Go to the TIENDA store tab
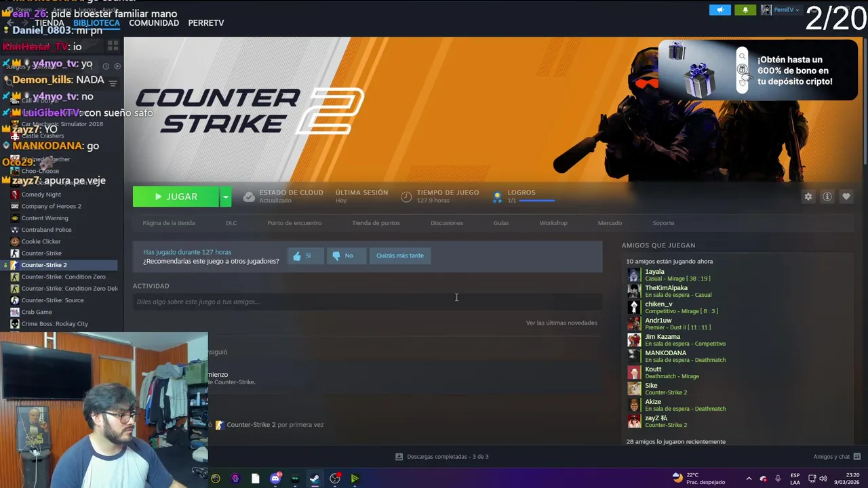The width and height of the screenshot is (868, 488). [50, 23]
